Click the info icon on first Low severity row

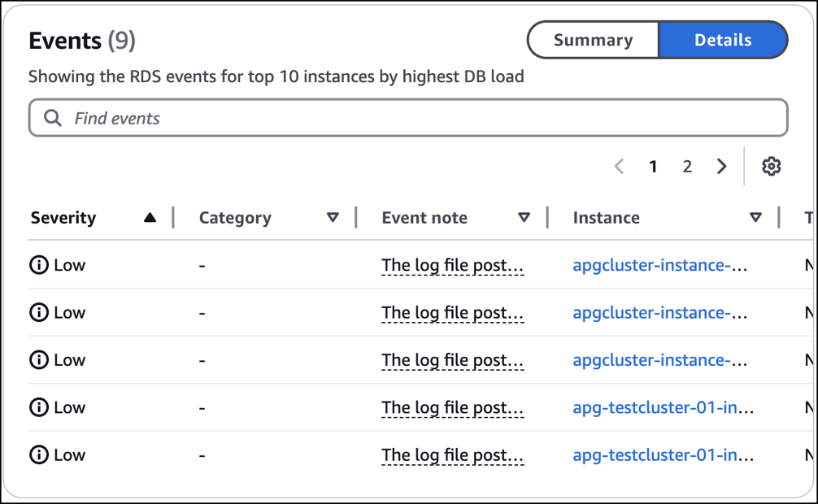pyautogui.click(x=38, y=264)
